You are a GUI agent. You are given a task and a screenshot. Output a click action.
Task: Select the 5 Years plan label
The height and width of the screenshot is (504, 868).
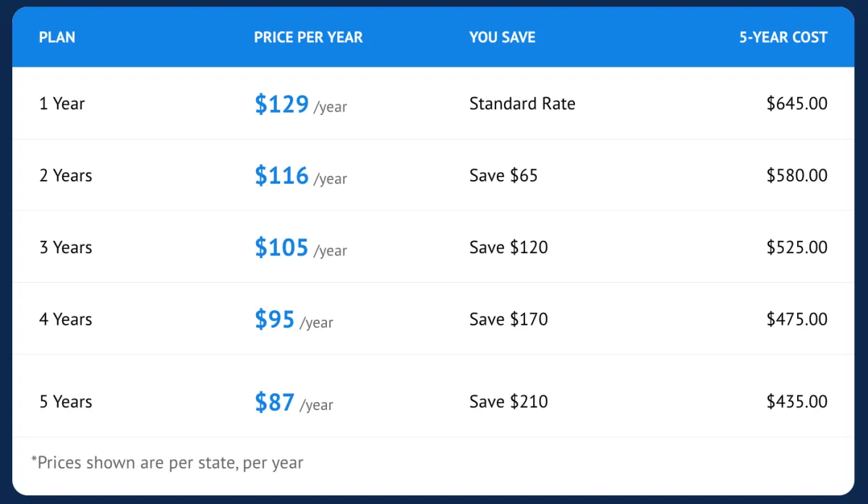[66, 401]
